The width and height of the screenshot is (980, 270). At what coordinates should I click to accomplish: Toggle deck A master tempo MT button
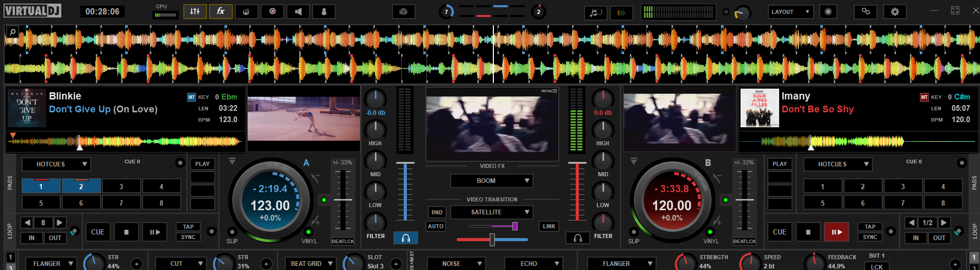(191, 97)
